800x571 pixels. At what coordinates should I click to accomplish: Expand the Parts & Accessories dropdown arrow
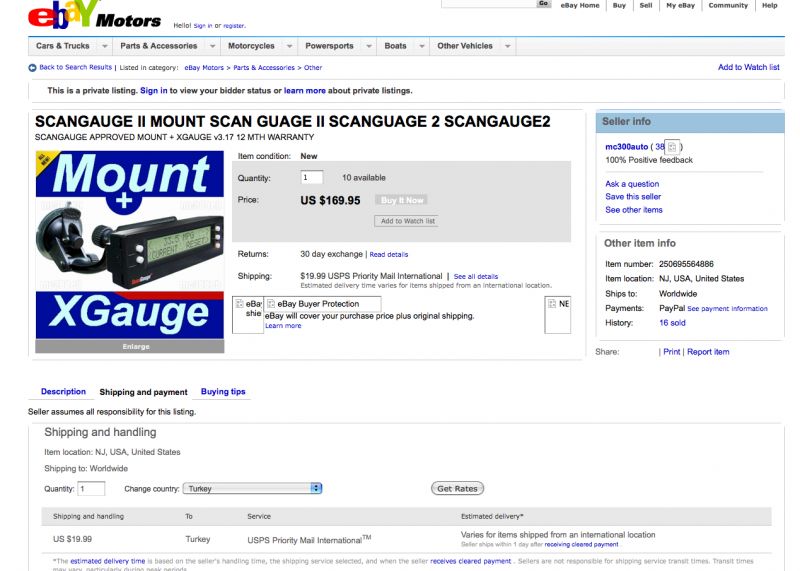[212, 46]
